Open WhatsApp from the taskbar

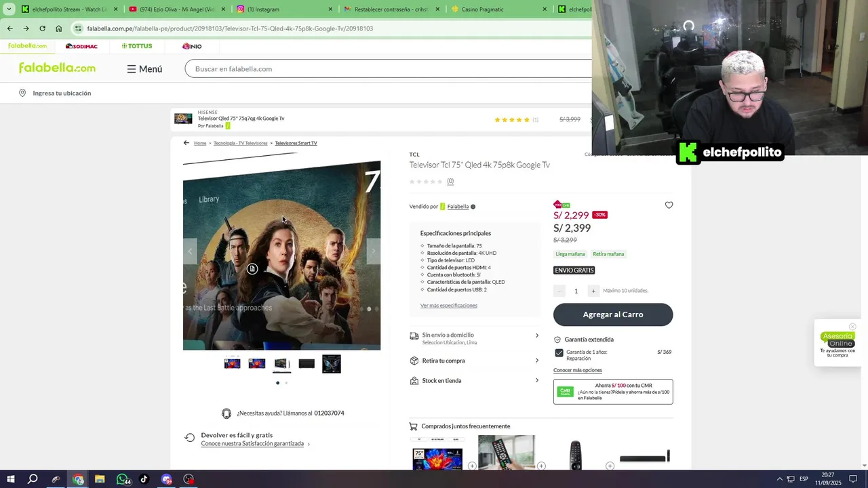coord(123,479)
